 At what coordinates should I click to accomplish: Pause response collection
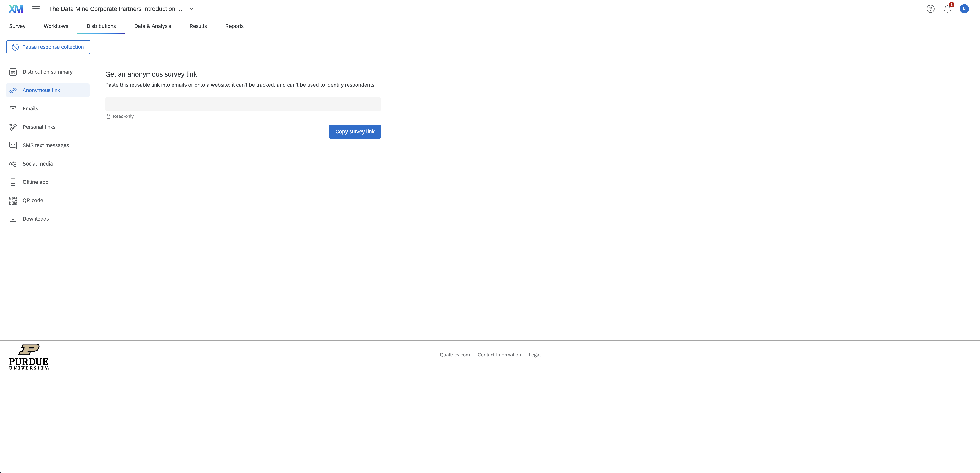pyautogui.click(x=48, y=47)
